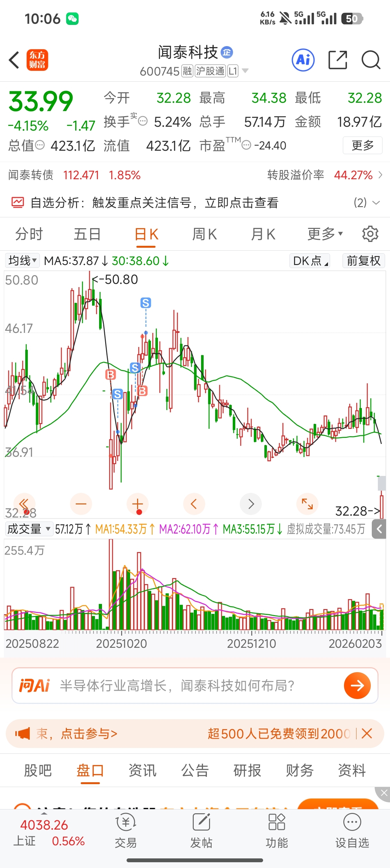This screenshot has height=868, width=390.
Task: Open the Ai assistant icon
Action: (x=303, y=60)
